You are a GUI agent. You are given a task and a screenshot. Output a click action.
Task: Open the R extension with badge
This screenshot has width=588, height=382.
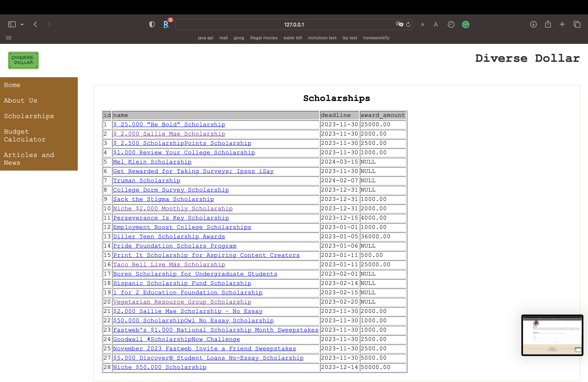tap(166, 24)
